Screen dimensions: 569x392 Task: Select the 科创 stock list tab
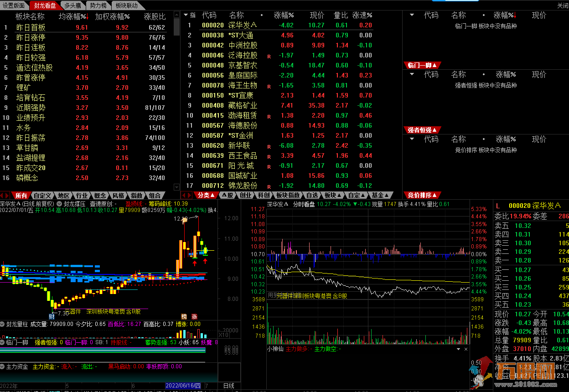pyautogui.click(x=264, y=195)
